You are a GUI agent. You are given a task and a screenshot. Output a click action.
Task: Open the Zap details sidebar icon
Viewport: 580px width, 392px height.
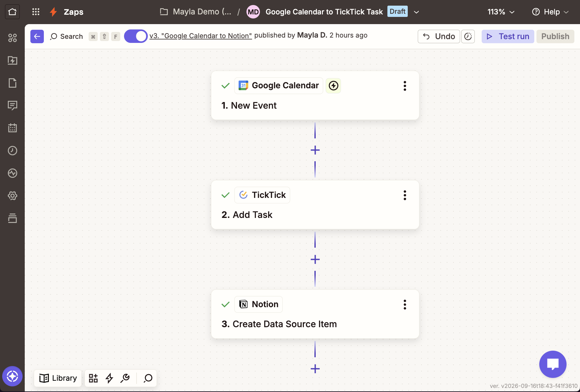(x=12, y=60)
